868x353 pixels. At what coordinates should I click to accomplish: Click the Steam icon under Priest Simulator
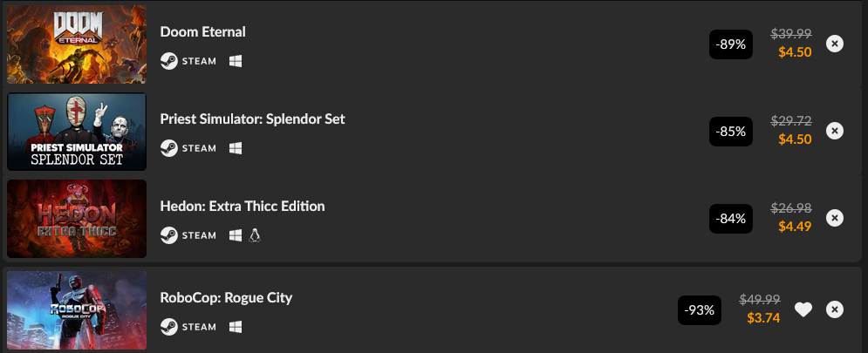coord(169,148)
